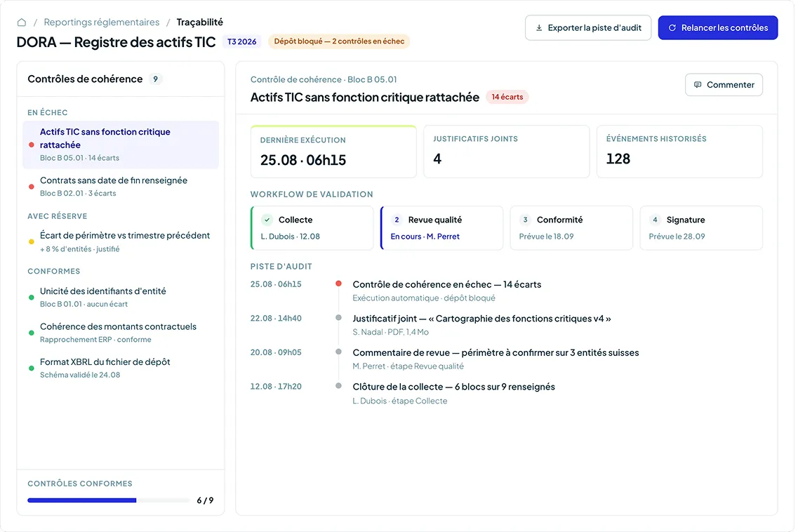Select Cohérence des montants contractuels control
Screen dimensions: 798x532
click(x=121, y=333)
